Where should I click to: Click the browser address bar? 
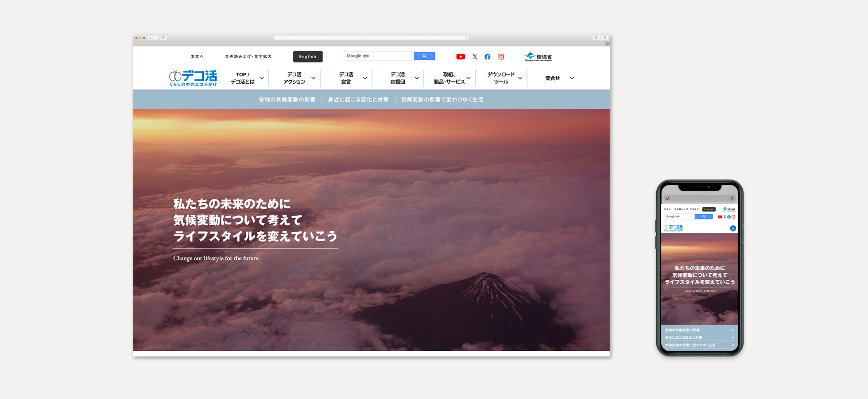(x=371, y=38)
